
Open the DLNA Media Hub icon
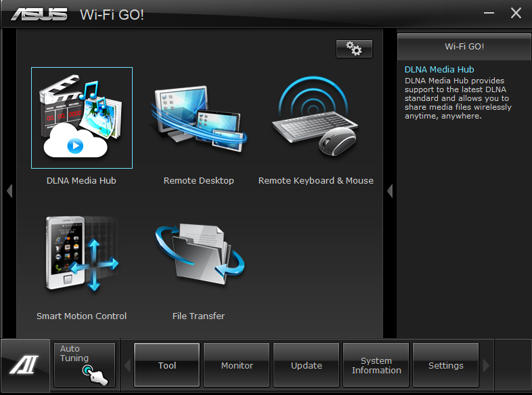pyautogui.click(x=82, y=118)
